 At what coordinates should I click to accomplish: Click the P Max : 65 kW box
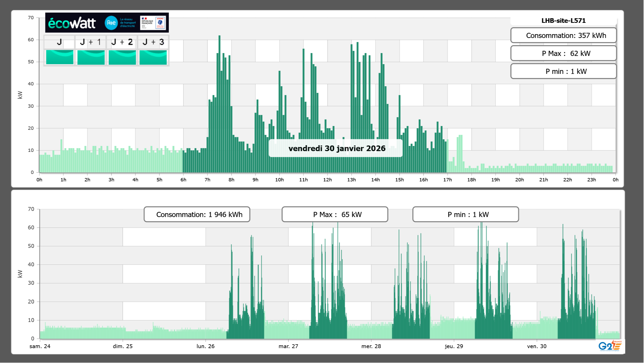click(335, 214)
